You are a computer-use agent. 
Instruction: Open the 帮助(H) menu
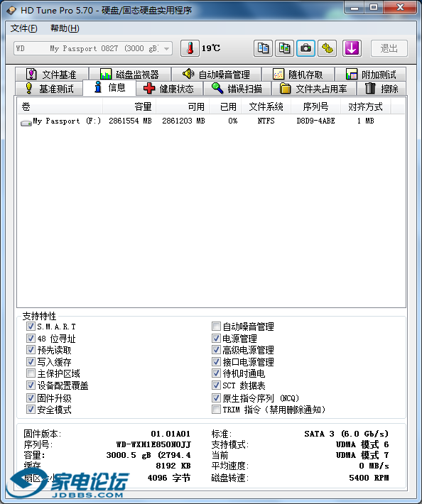pyautogui.click(x=65, y=28)
